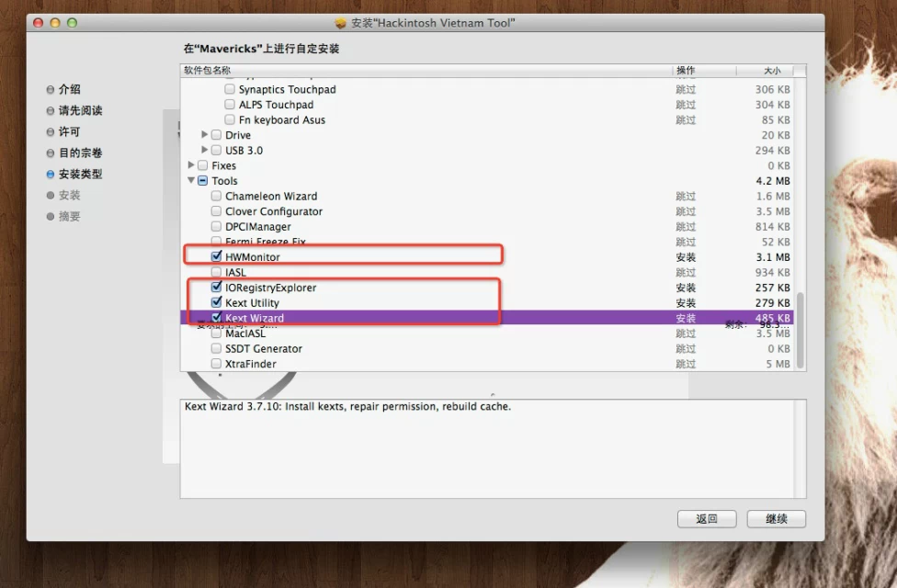Expand the Fixes group triangle
The width and height of the screenshot is (897, 588).
pyautogui.click(x=191, y=166)
